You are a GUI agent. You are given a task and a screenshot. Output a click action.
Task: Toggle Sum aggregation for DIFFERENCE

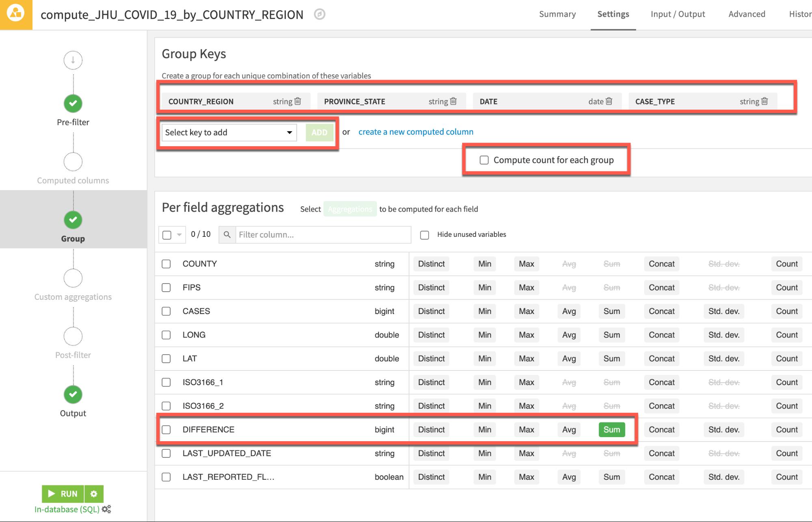click(611, 429)
